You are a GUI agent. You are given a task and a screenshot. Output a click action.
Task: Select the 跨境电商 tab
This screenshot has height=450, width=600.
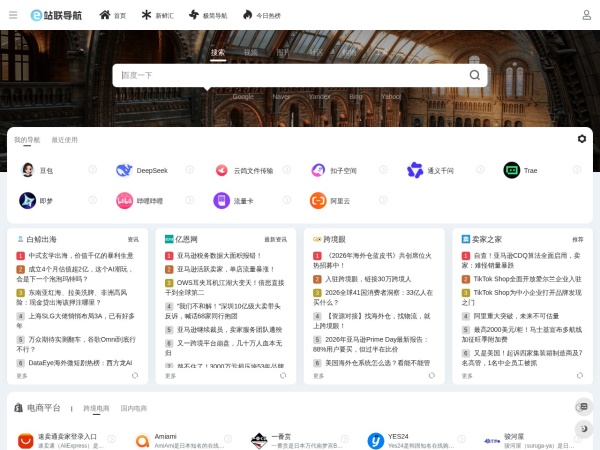[96, 408]
